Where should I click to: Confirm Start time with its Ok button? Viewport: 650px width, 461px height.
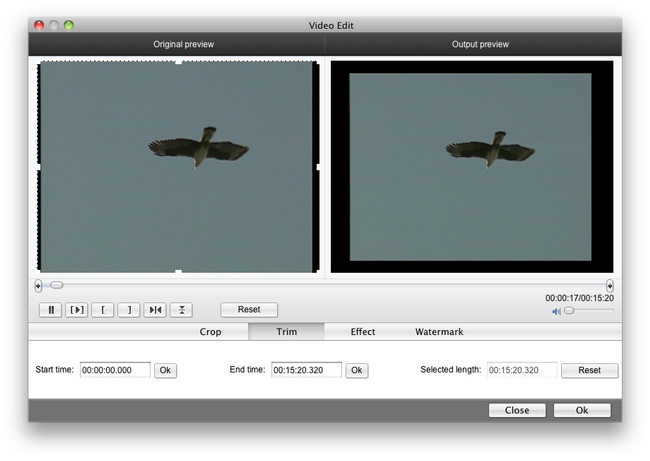tap(165, 370)
